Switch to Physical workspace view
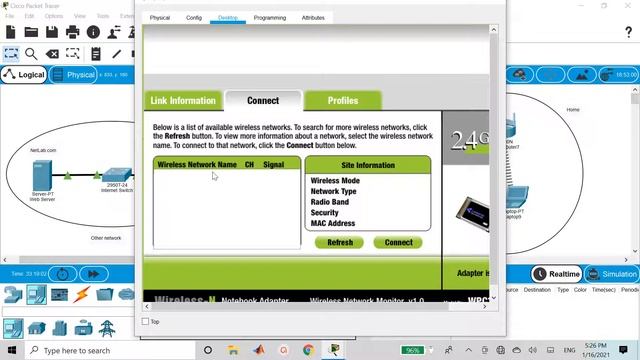Image resolution: width=640 pixels, height=360 pixels. [73, 75]
